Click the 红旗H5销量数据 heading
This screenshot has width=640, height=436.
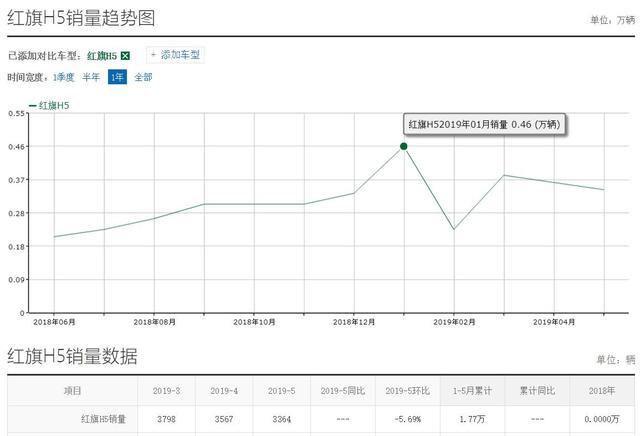(x=72, y=356)
